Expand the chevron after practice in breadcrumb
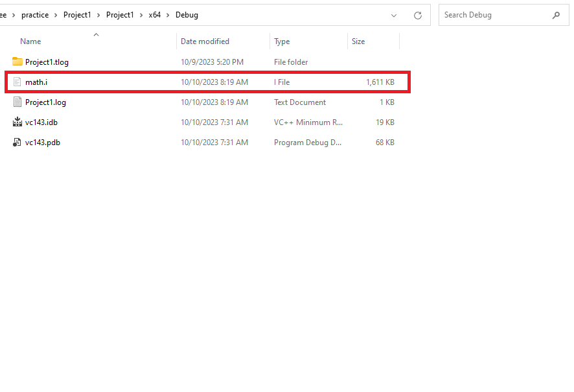 click(x=56, y=15)
